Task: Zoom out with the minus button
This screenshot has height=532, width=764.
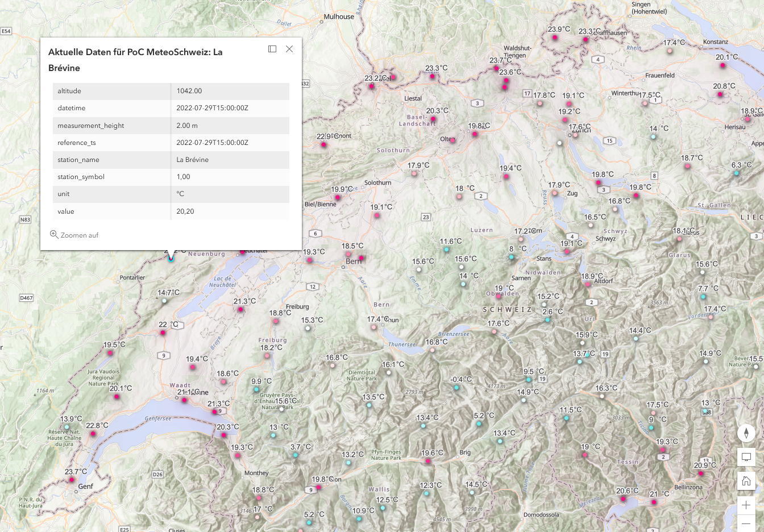Action: pos(746,523)
